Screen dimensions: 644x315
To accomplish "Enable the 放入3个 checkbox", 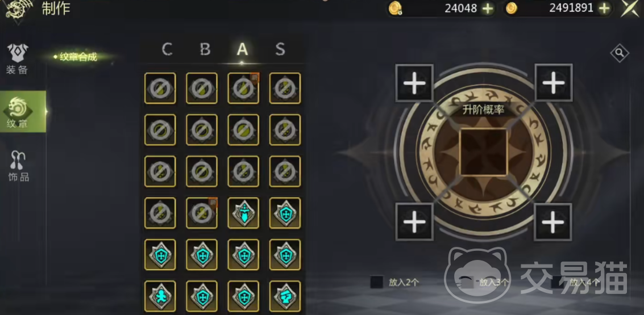I will [467, 282].
